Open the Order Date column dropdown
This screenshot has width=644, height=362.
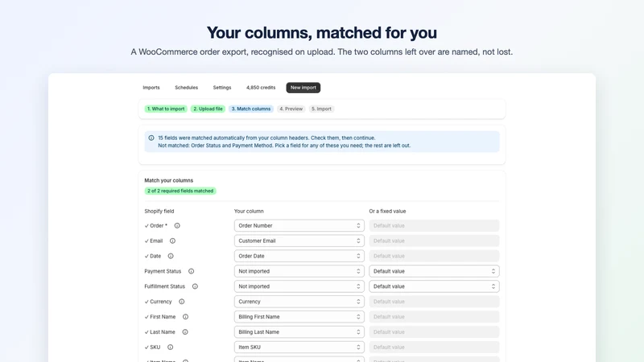(x=299, y=256)
